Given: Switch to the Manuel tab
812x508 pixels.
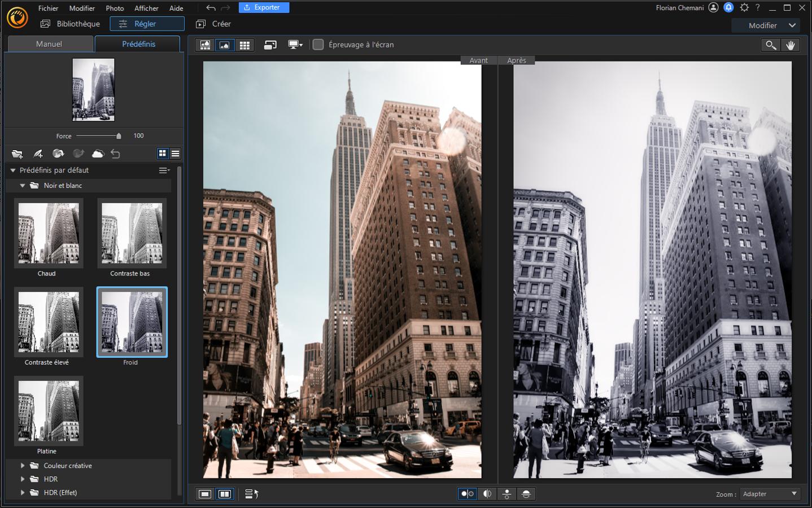Looking at the screenshot, I should [50, 43].
